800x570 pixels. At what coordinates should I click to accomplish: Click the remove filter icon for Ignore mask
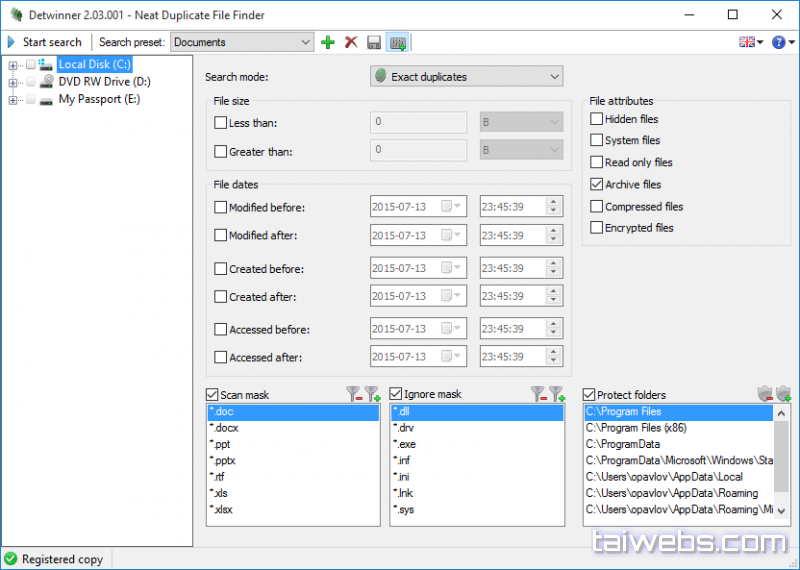click(x=540, y=394)
